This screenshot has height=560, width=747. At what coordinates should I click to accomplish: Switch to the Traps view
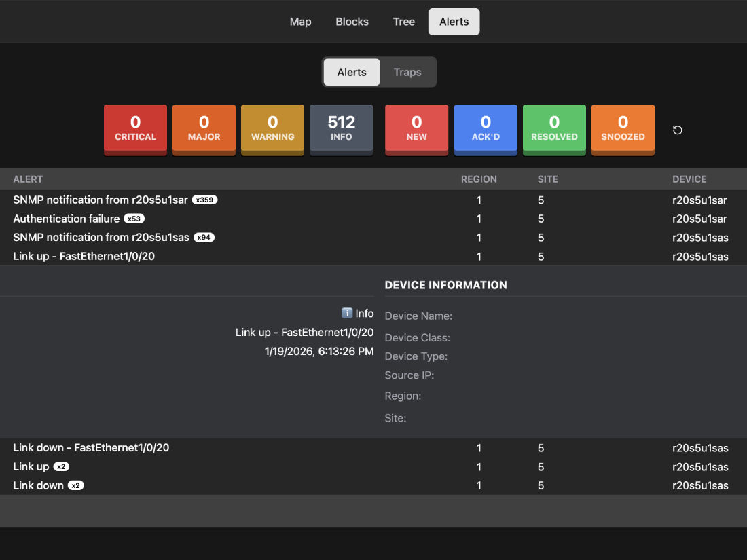click(x=407, y=72)
